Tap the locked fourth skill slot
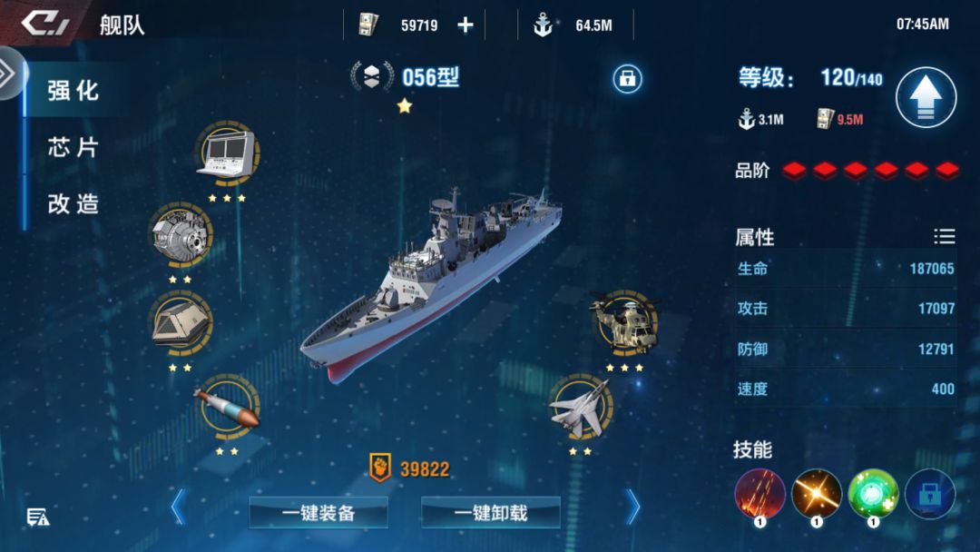This screenshot has height=552, width=980. (x=930, y=495)
